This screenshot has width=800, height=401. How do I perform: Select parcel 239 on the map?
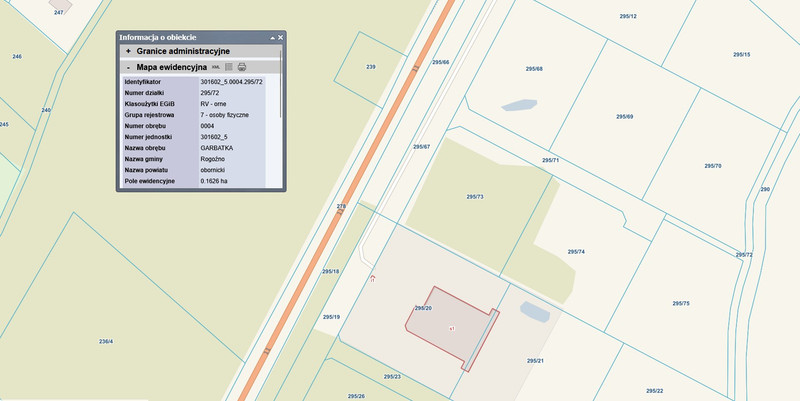click(x=370, y=67)
